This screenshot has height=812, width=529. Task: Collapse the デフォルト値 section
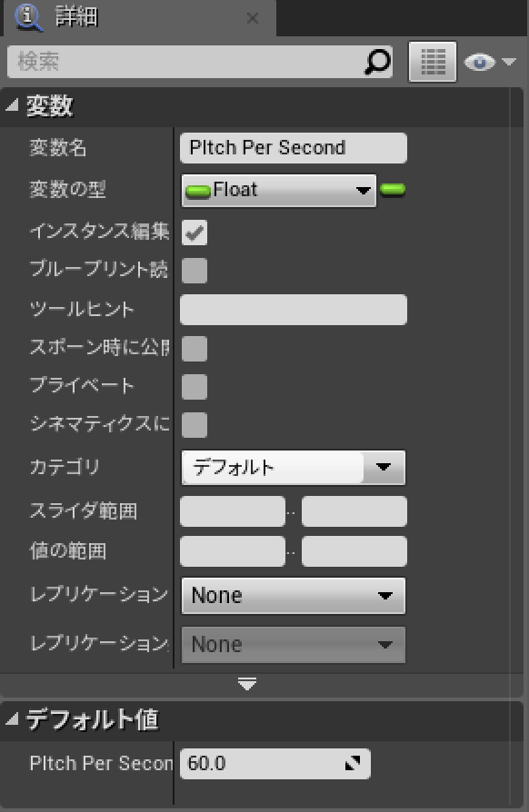12,718
